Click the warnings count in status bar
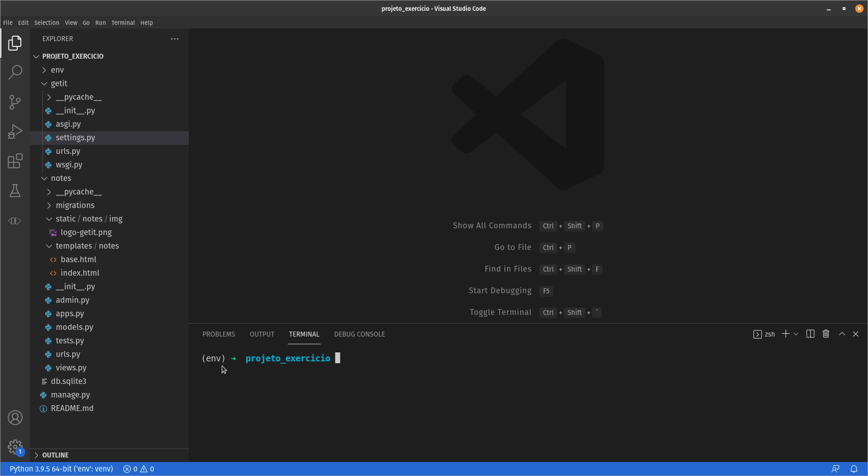Viewport: 868px width, 476px height. click(147, 469)
